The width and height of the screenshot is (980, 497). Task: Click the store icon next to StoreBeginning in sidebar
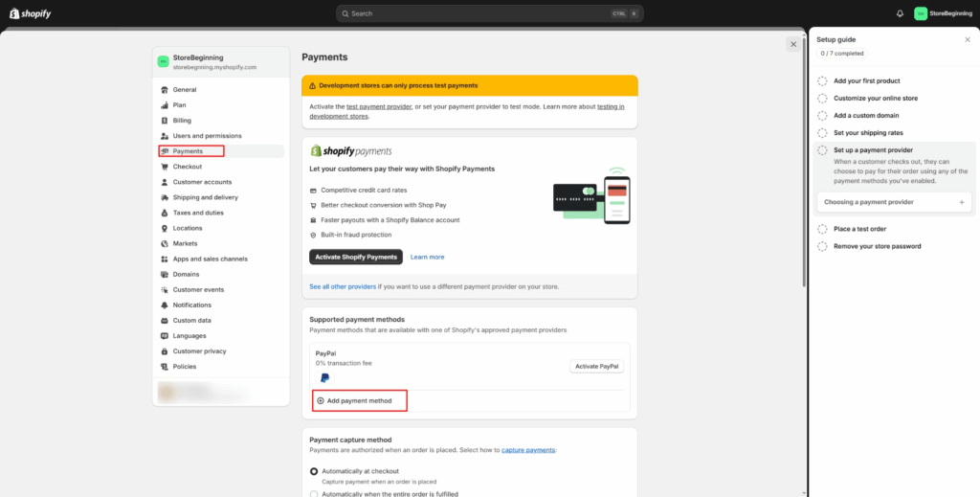pyautogui.click(x=164, y=62)
